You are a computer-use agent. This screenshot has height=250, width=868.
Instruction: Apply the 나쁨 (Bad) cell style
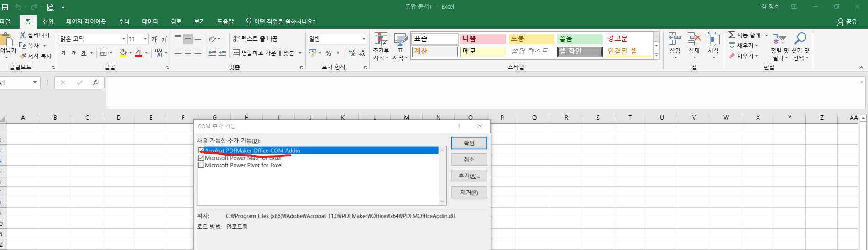click(x=483, y=39)
